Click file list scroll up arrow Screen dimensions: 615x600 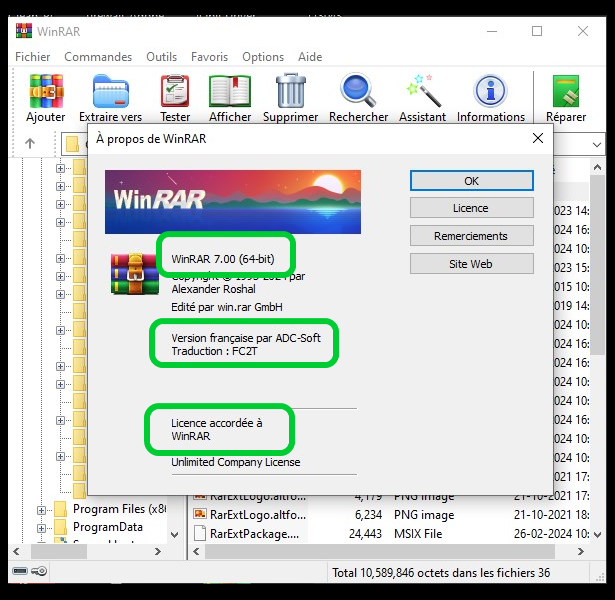pyautogui.click(x=597, y=167)
